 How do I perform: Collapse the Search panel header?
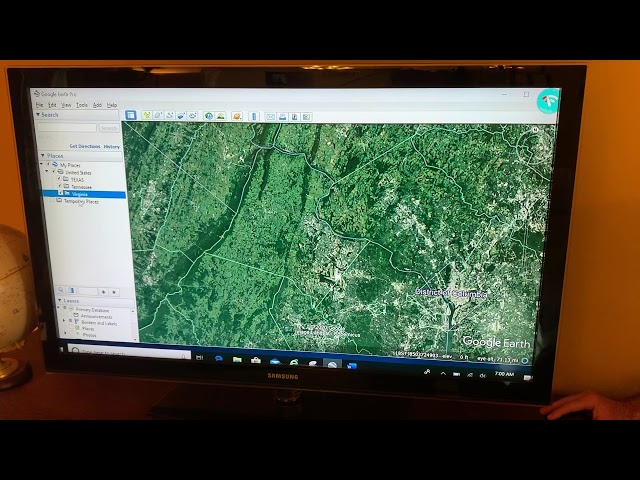77,115
